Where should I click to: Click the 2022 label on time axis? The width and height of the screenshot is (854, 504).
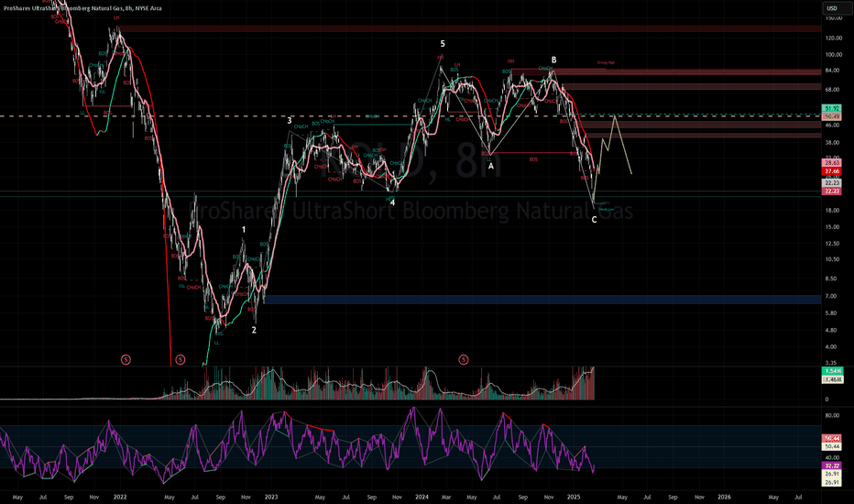(120, 497)
